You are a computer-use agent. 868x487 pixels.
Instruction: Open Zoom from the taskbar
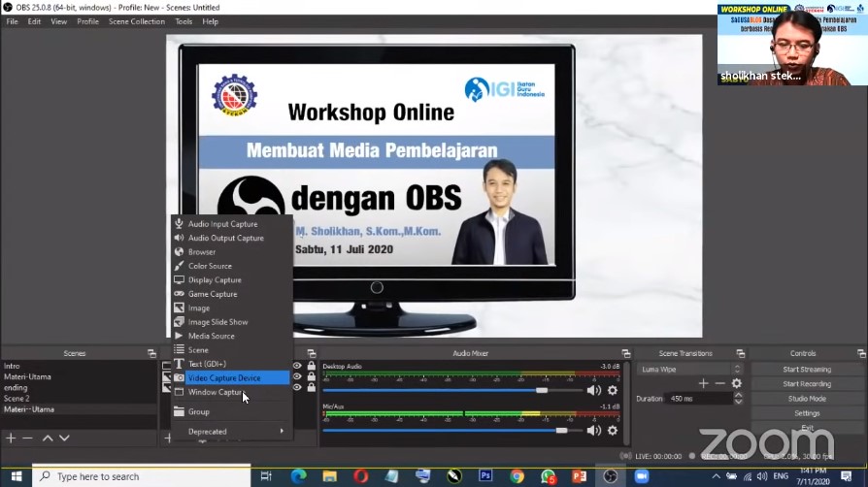[x=642, y=476]
